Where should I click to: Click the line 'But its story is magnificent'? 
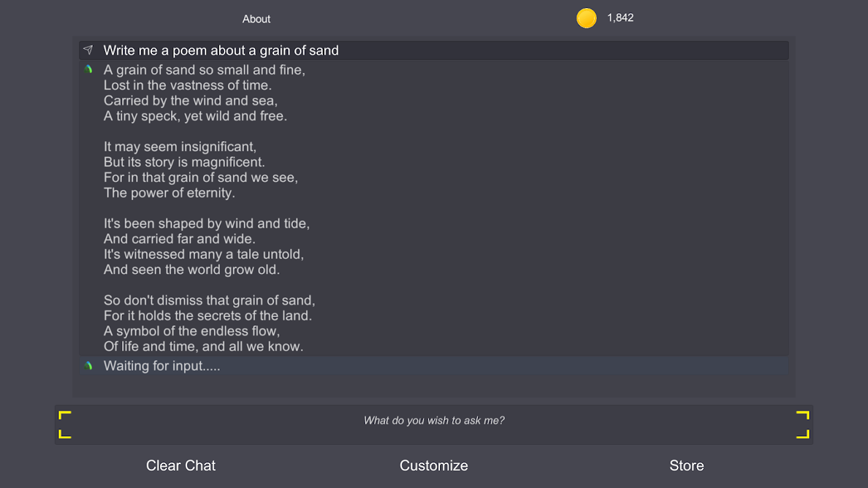[x=184, y=162]
